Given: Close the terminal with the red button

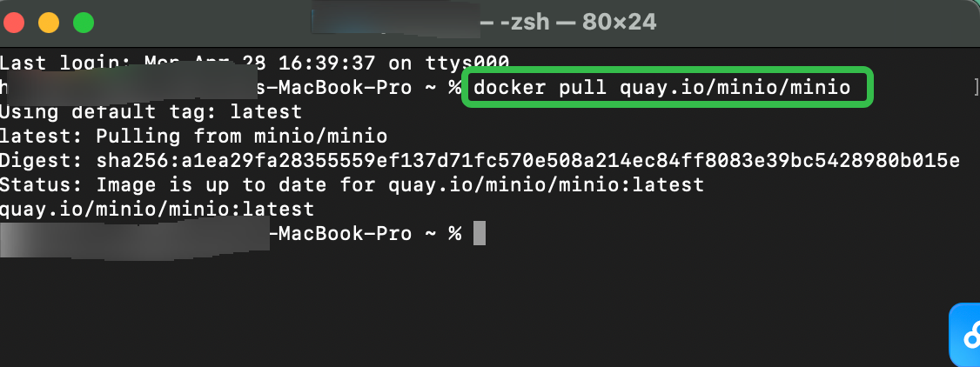Looking at the screenshot, I should (x=14, y=23).
